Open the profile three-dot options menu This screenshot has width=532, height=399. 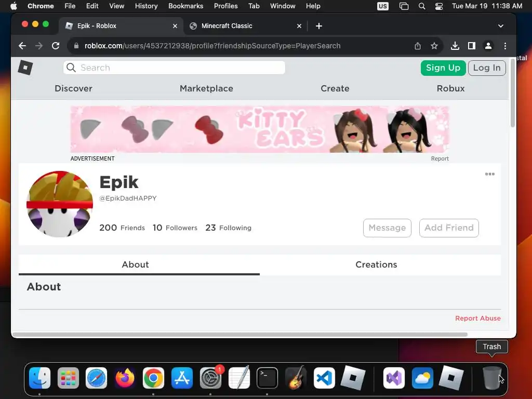click(489, 174)
